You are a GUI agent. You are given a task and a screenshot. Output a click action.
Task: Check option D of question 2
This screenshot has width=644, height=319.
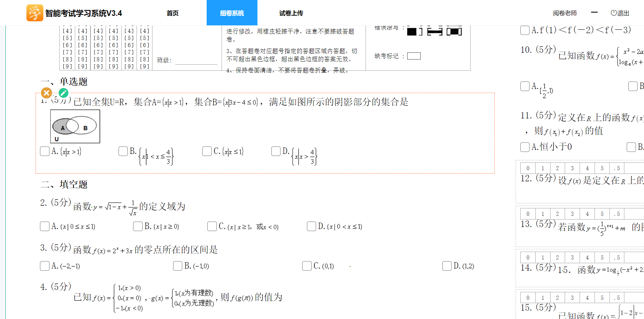tap(312, 226)
